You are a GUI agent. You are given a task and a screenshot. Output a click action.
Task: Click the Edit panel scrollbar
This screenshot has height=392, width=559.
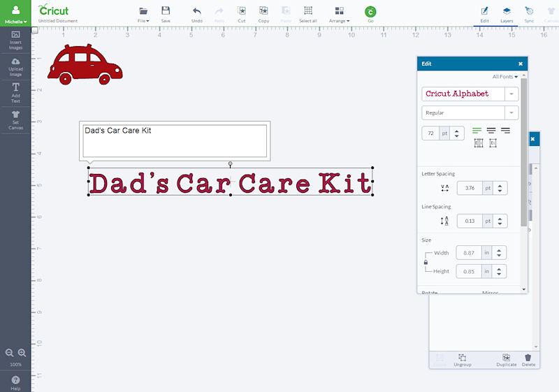click(x=523, y=152)
